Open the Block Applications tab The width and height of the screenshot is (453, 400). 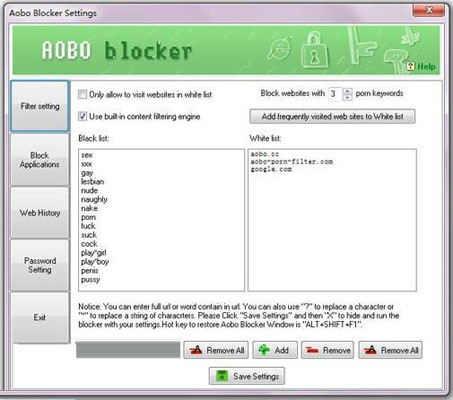coord(40,160)
